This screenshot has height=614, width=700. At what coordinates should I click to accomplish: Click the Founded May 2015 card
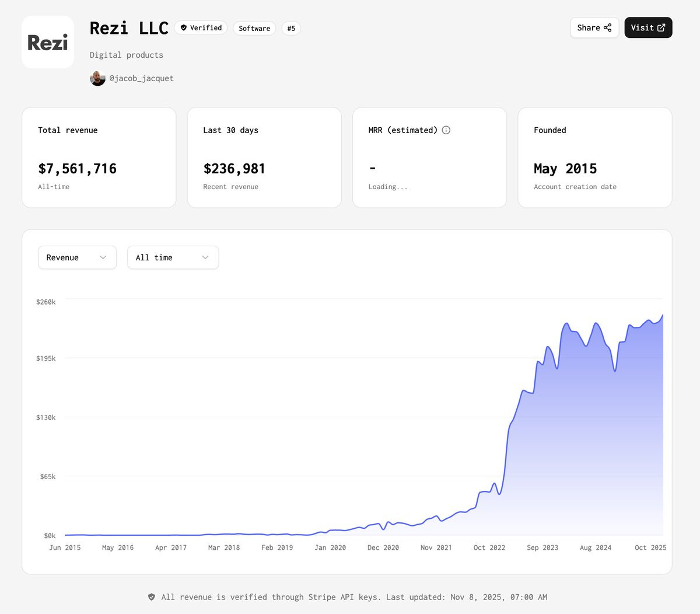[x=595, y=158]
